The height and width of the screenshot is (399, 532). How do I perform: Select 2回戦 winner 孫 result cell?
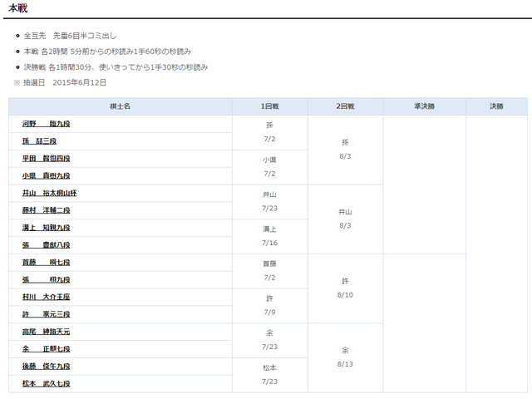[346, 150]
